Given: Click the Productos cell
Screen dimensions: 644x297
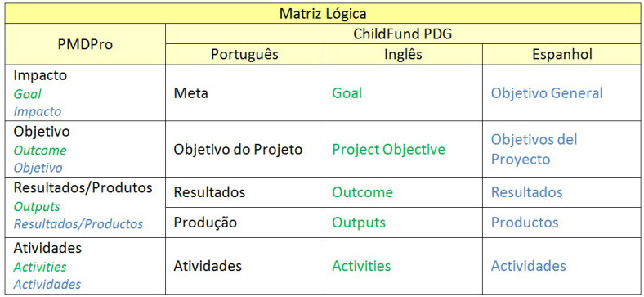Looking at the screenshot, I should 561,223.
